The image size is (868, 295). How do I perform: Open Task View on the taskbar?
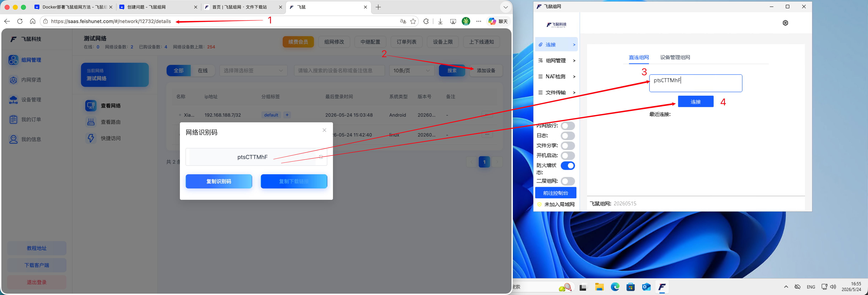[x=583, y=287]
